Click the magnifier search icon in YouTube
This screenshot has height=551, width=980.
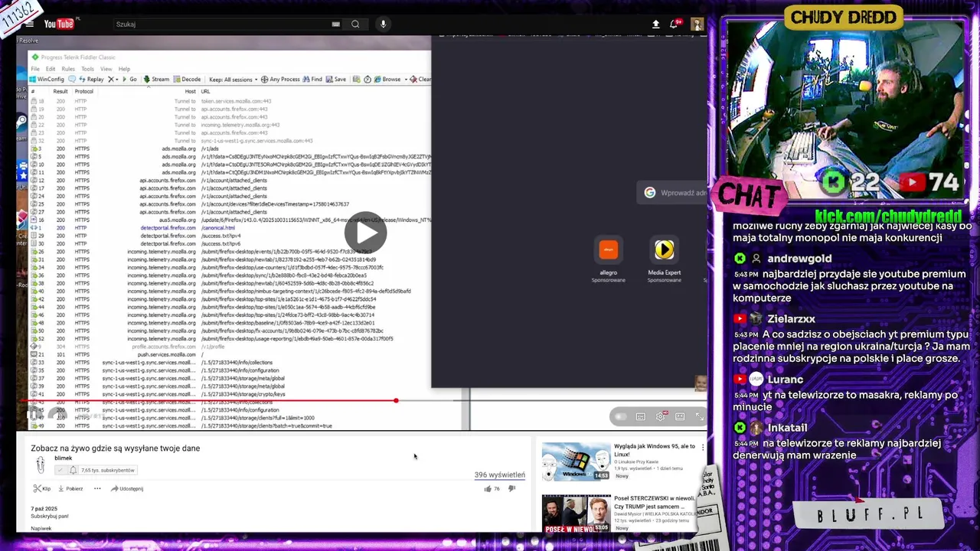355,24
